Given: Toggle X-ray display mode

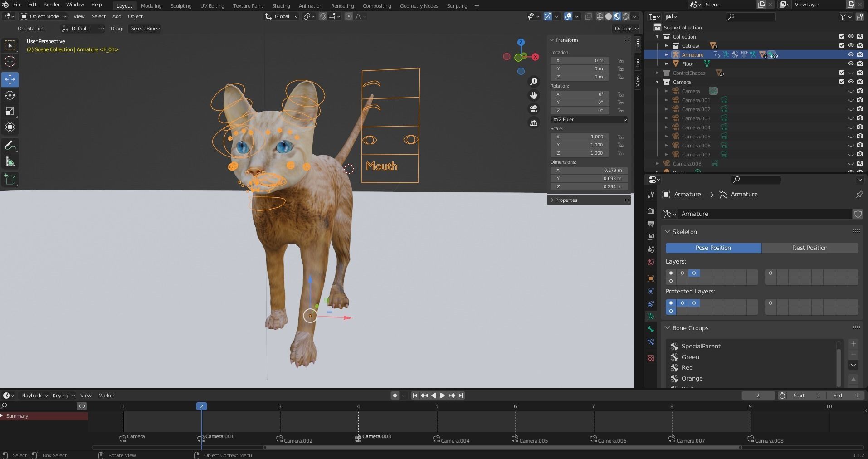Looking at the screenshot, I should [588, 17].
